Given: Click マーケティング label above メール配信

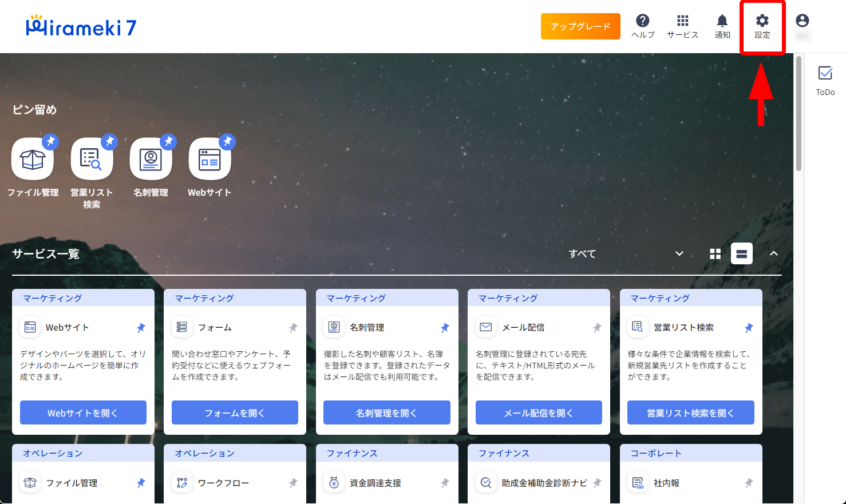Looking at the screenshot, I should point(508,298).
